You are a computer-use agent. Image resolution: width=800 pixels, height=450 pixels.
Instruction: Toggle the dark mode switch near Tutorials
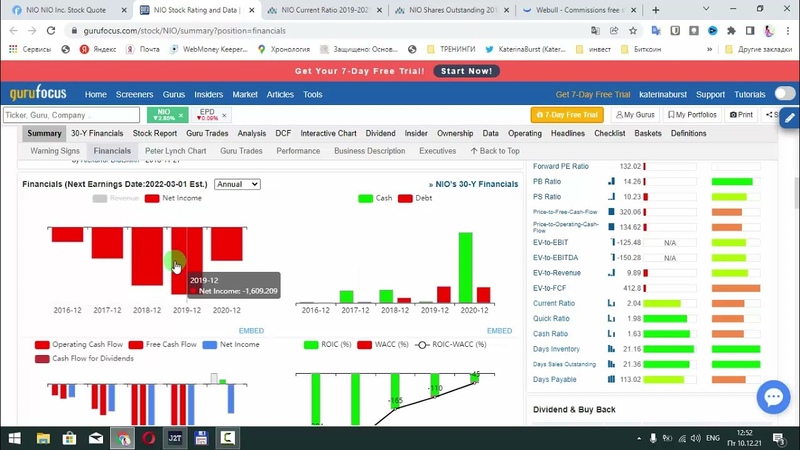point(785,94)
